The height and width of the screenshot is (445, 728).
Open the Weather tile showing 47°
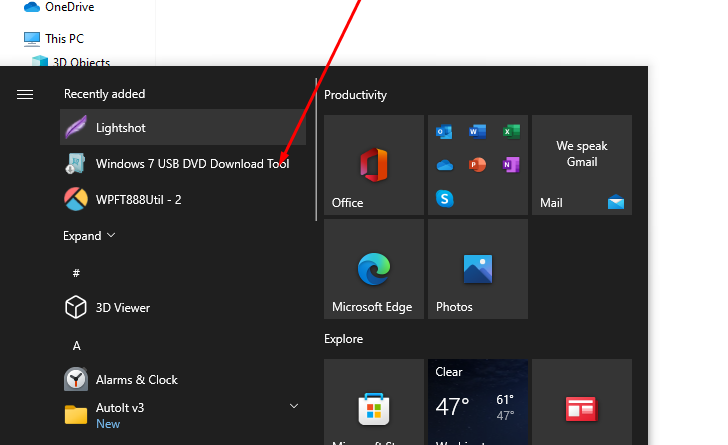478,403
